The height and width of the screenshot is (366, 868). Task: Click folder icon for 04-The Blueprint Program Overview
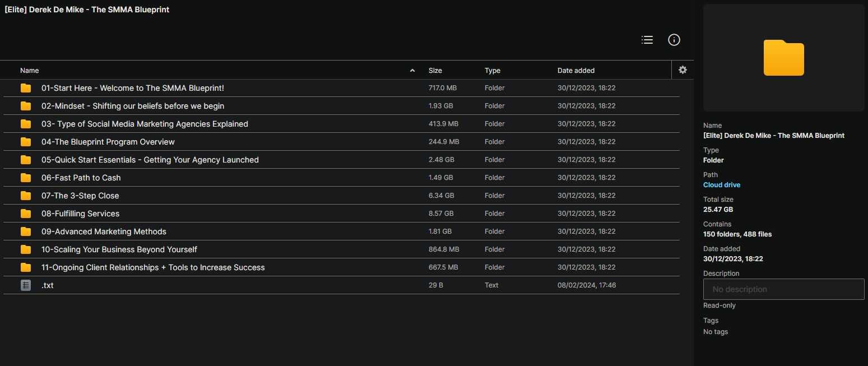coord(26,142)
